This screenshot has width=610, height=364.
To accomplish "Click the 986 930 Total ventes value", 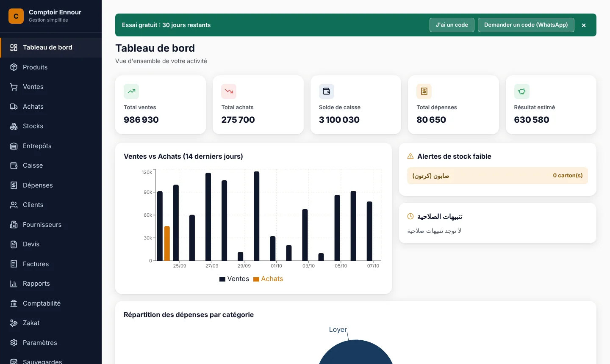I will coord(141,120).
